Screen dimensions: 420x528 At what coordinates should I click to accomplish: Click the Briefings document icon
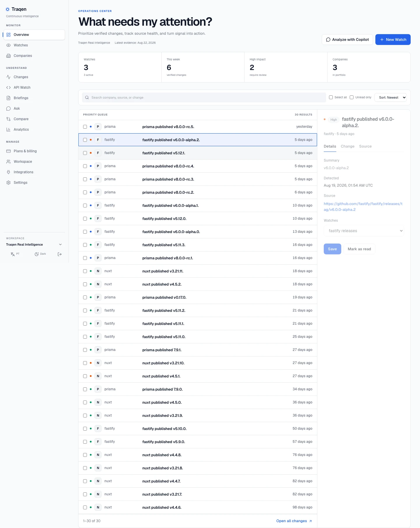pos(8,98)
